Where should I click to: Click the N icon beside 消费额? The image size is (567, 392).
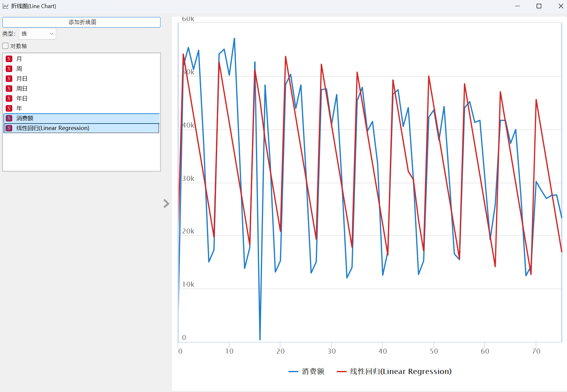[x=9, y=118]
